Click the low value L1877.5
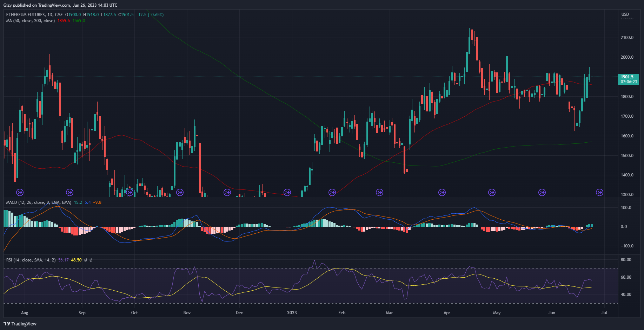This screenshot has width=644, height=330. [108, 15]
